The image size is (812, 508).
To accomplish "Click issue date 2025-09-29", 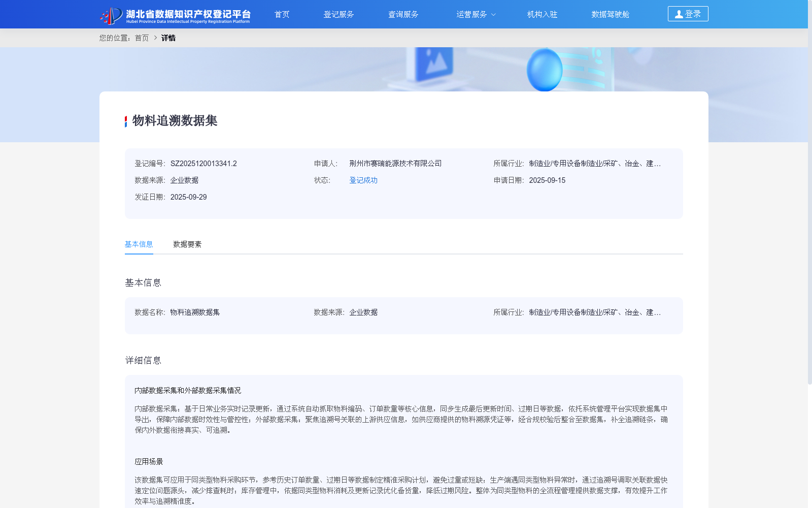I will [x=188, y=197].
